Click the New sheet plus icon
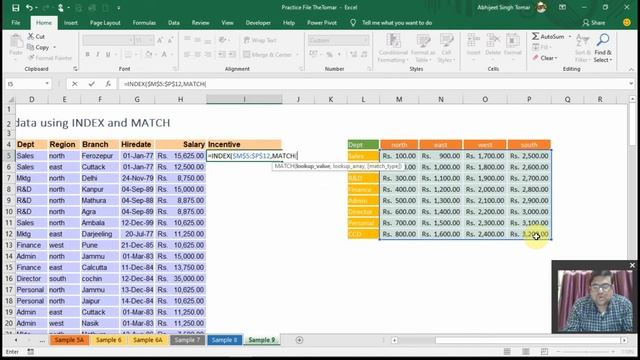The width and height of the screenshot is (640, 360). click(x=299, y=340)
